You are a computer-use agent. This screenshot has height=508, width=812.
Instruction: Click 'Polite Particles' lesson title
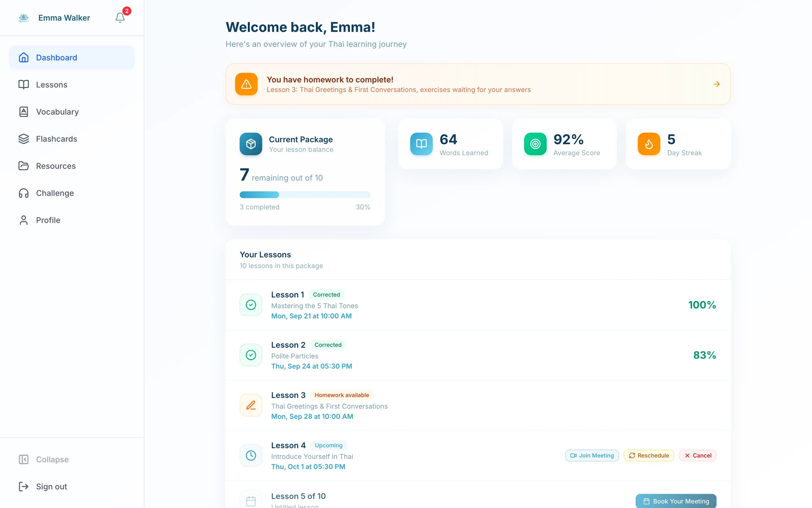pyautogui.click(x=295, y=356)
